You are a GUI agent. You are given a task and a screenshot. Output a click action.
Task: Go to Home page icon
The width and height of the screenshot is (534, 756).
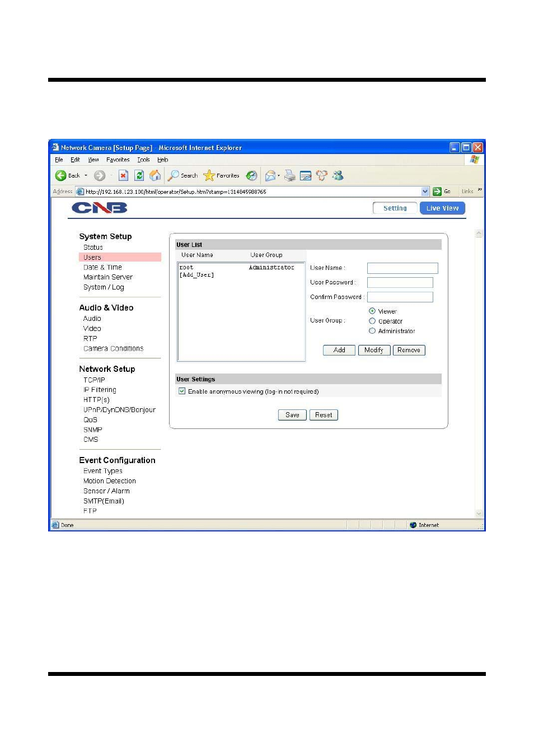point(155,176)
